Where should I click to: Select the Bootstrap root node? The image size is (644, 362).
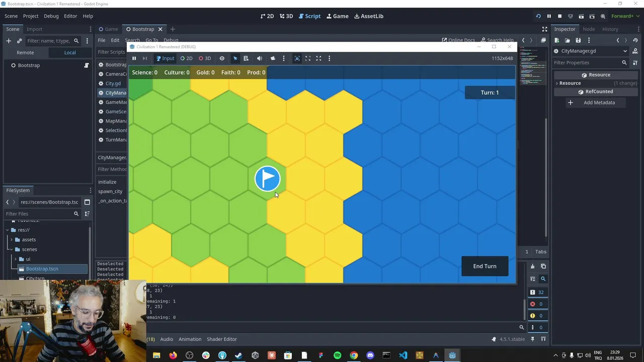pyautogui.click(x=29, y=65)
